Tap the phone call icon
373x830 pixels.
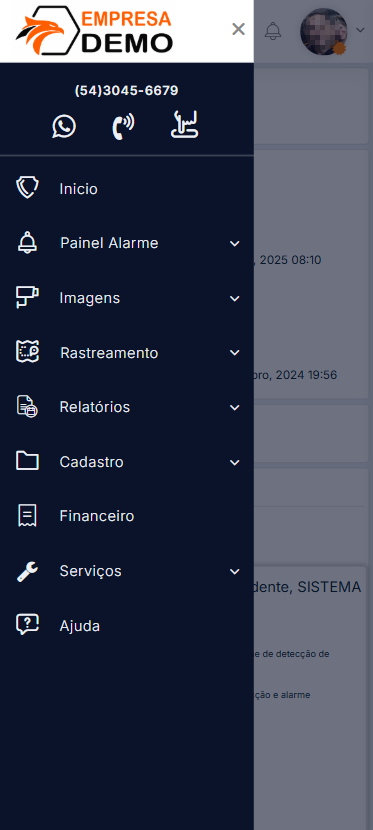coord(123,127)
